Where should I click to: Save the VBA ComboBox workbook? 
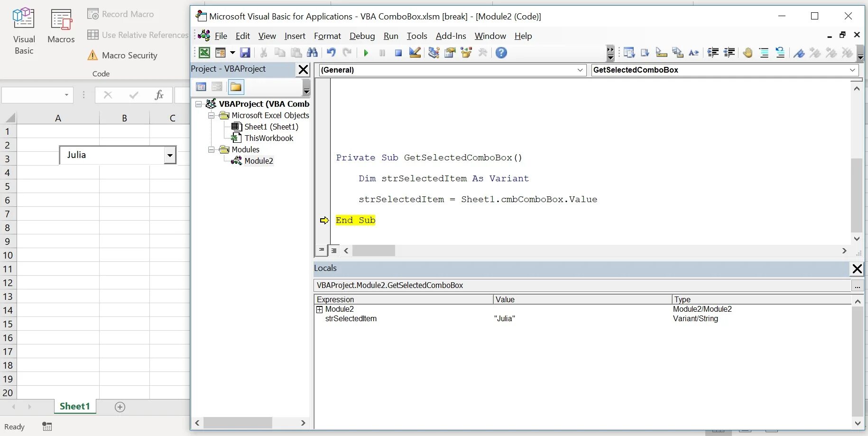(245, 53)
